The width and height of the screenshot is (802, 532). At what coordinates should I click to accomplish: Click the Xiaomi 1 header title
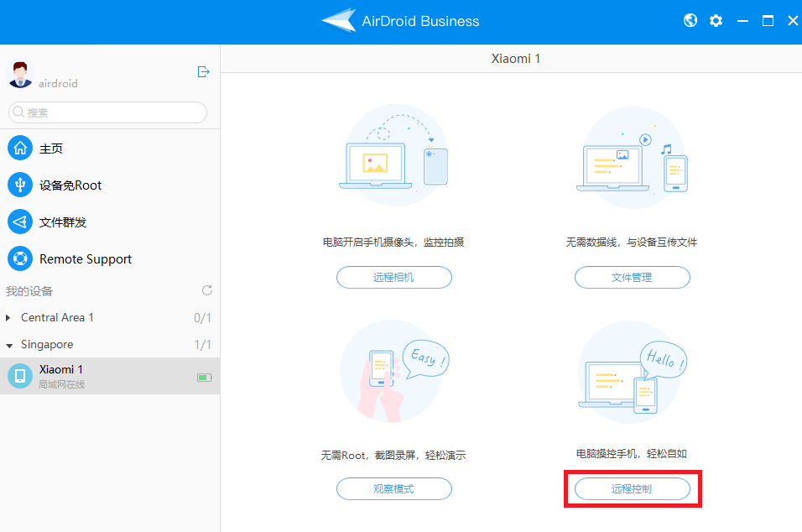point(516,59)
